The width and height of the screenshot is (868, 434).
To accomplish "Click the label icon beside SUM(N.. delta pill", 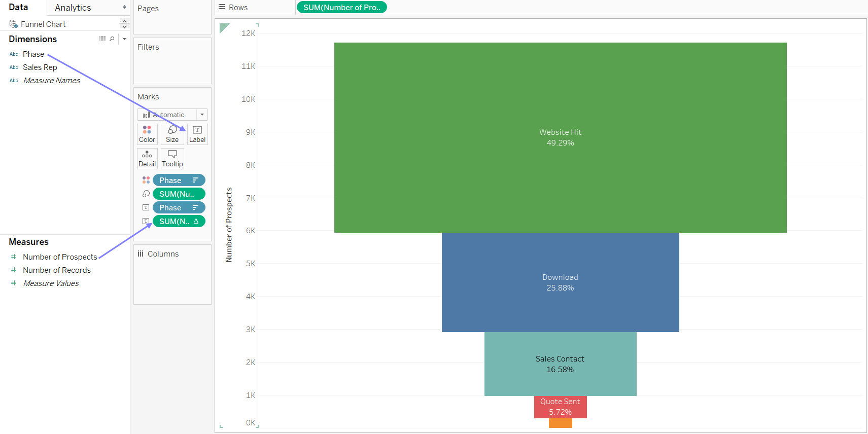I will pyautogui.click(x=146, y=221).
